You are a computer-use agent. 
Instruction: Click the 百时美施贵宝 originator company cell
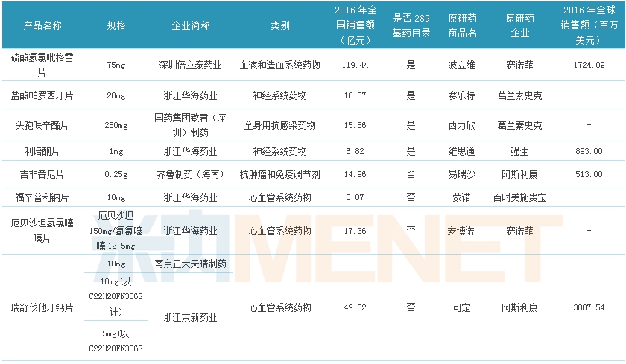click(519, 197)
